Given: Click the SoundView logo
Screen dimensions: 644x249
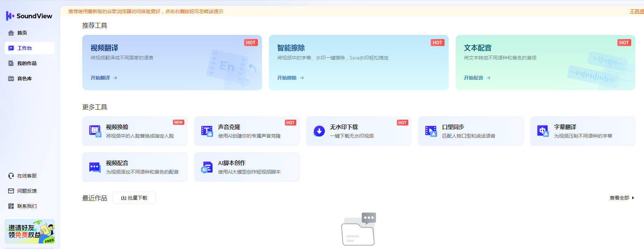Looking at the screenshot, I should [x=29, y=16].
